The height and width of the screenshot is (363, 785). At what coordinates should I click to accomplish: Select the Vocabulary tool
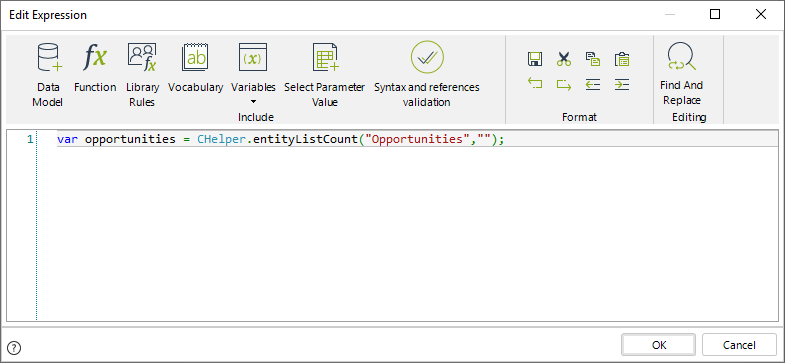pyautogui.click(x=195, y=68)
